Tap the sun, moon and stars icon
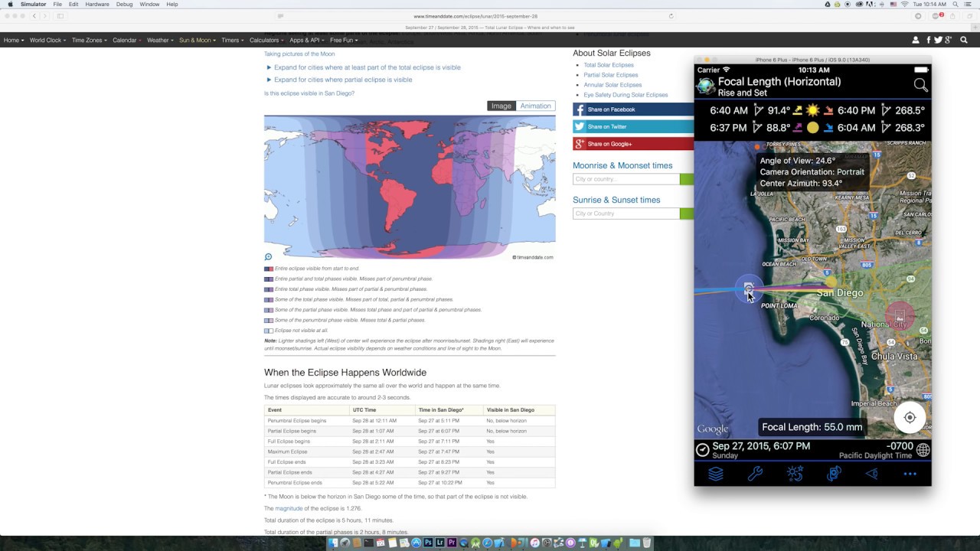Viewport: 980px width, 551px height. [x=795, y=474]
